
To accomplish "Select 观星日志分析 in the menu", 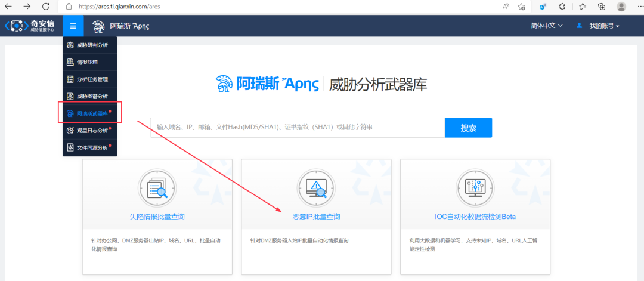I will tap(90, 130).
